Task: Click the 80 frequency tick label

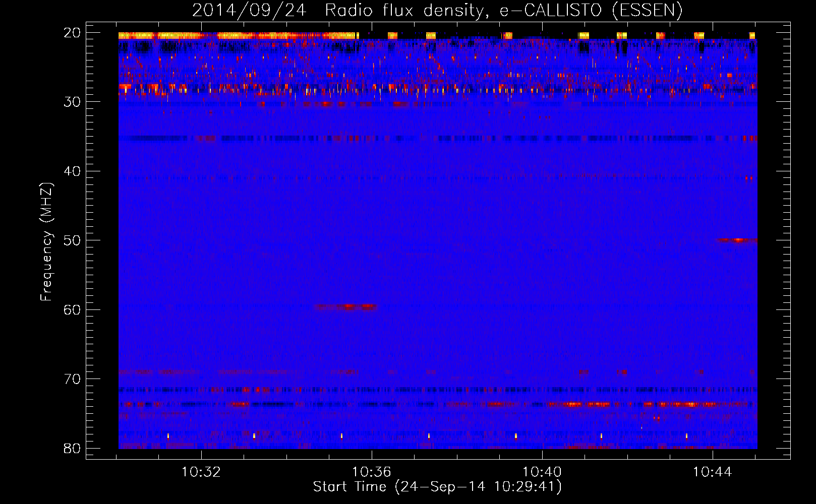Action: pos(72,448)
